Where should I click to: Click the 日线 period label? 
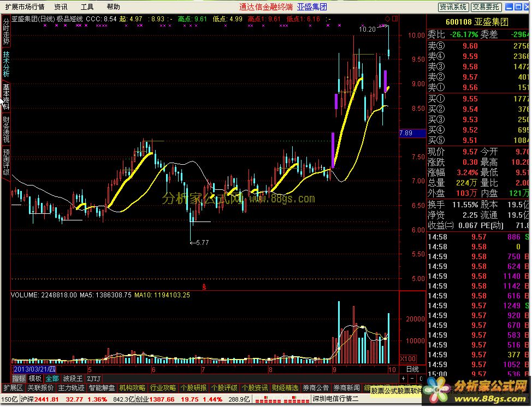coord(412,369)
